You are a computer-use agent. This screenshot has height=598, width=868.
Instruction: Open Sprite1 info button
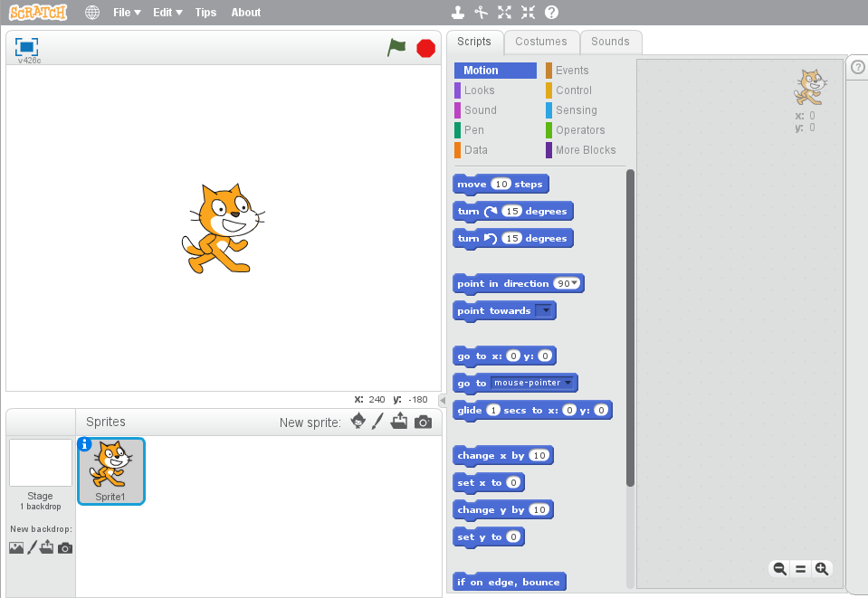tap(84, 444)
